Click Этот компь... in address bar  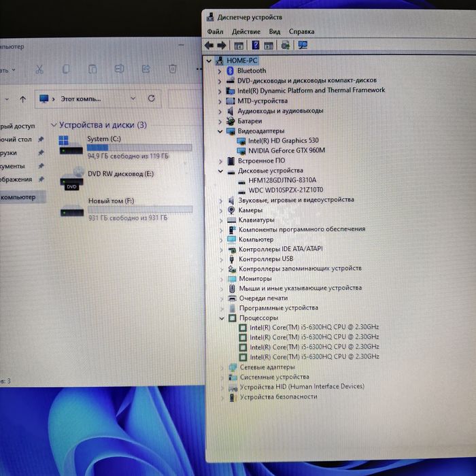tap(81, 99)
